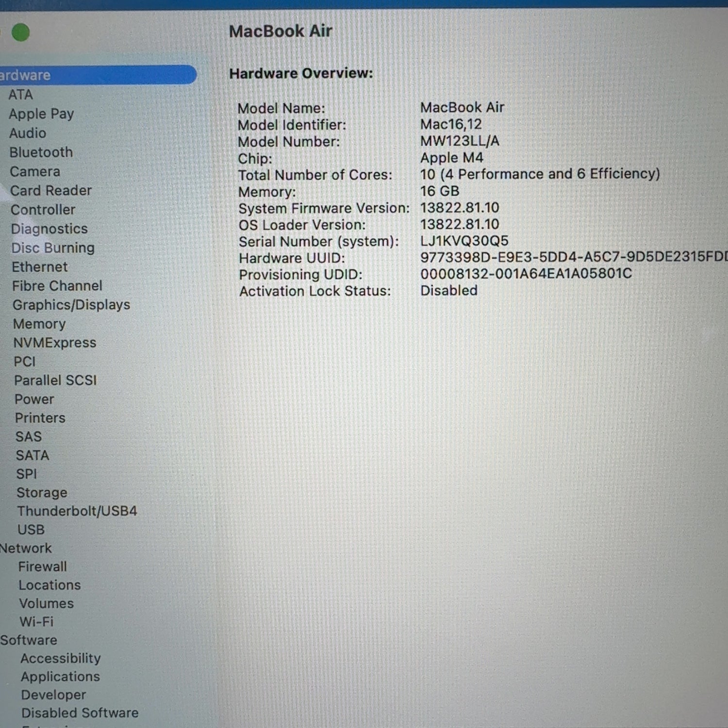
Task: Select Memory in the sidebar list
Action: 39,324
